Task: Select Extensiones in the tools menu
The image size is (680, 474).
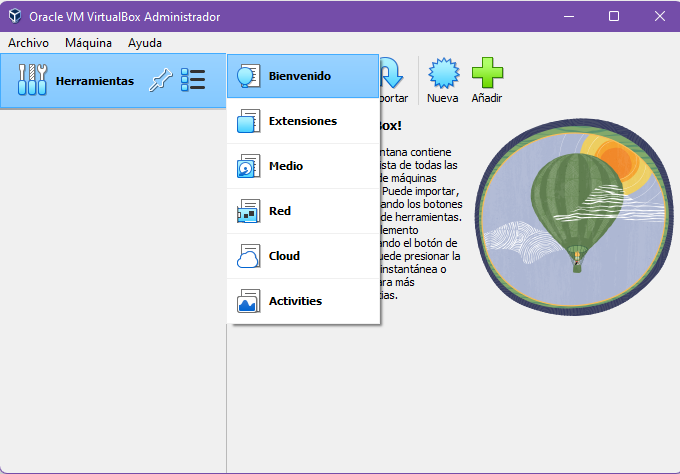Action: point(303,121)
